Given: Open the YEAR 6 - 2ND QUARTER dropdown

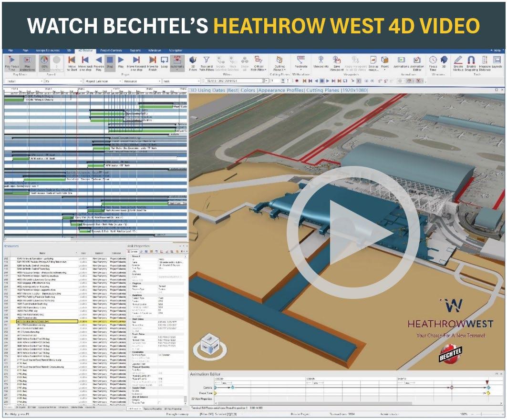Looking at the screenshot, I should [237, 81].
